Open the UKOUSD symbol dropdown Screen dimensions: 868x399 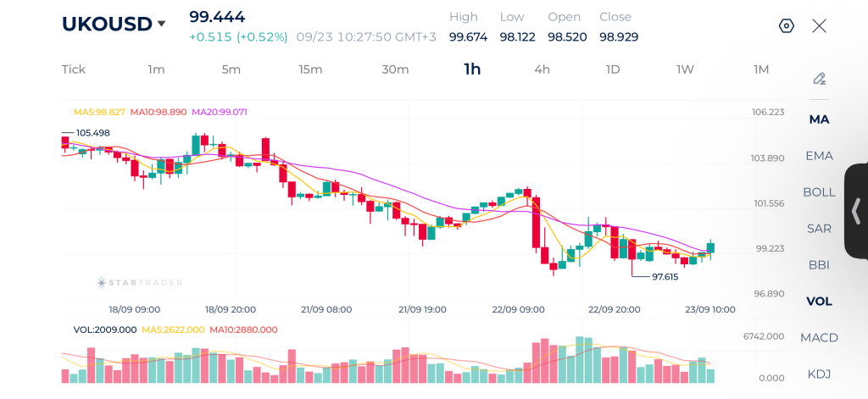click(x=114, y=24)
